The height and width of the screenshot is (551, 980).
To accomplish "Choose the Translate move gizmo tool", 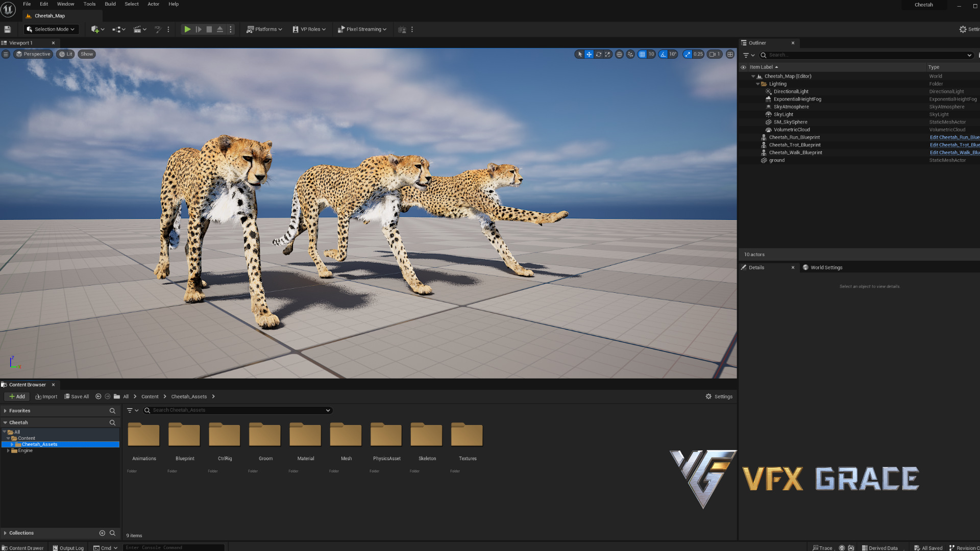I will pos(589,54).
